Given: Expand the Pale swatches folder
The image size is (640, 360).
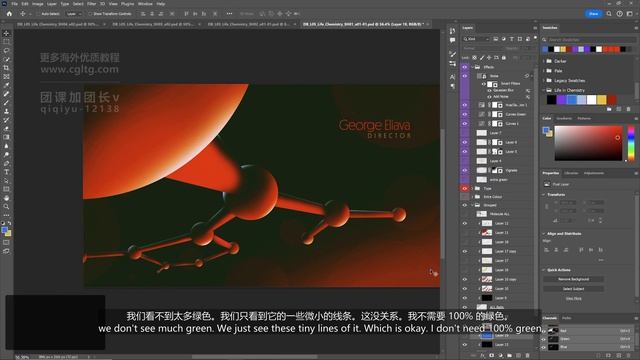Looking at the screenshot, I should click(544, 71).
